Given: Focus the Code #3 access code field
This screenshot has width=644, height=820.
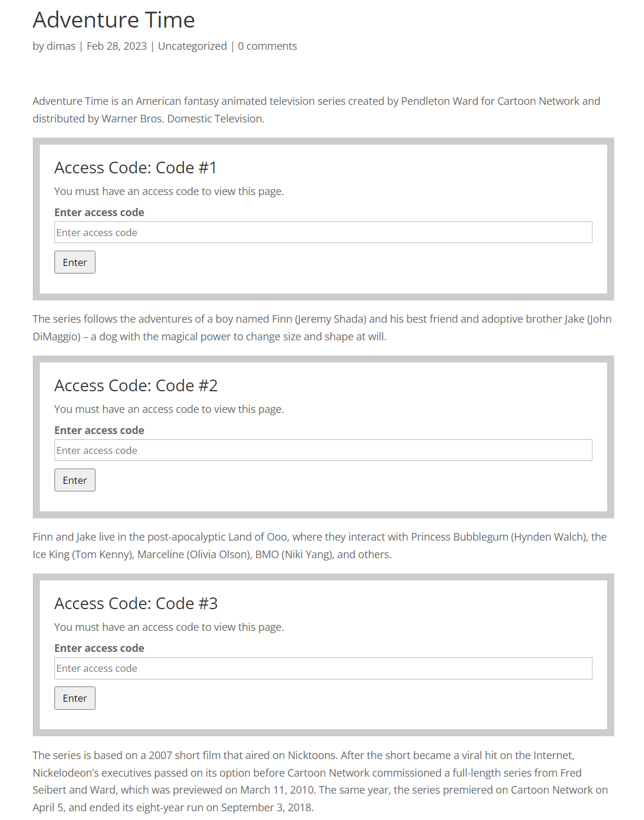Looking at the screenshot, I should pyautogui.click(x=323, y=668).
